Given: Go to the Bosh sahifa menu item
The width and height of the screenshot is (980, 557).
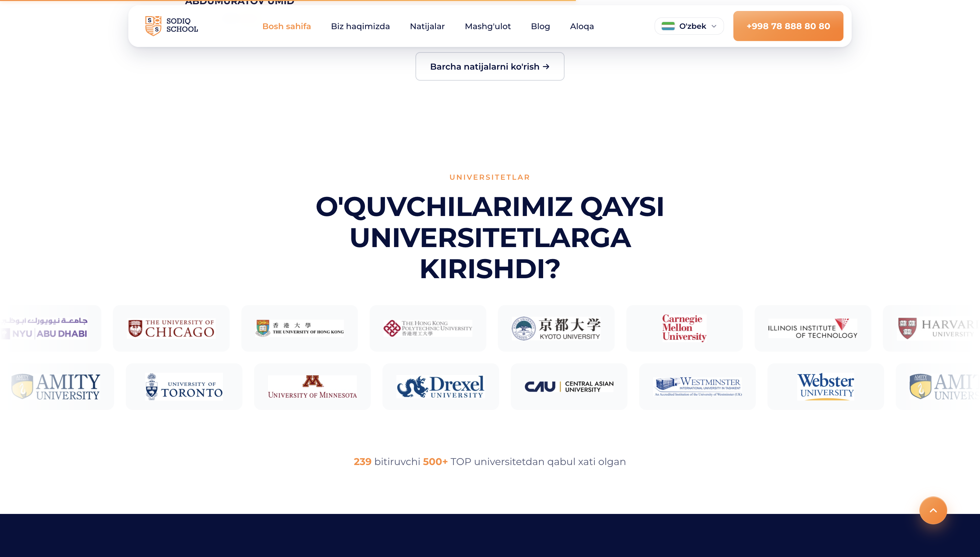Looking at the screenshot, I should (x=287, y=26).
